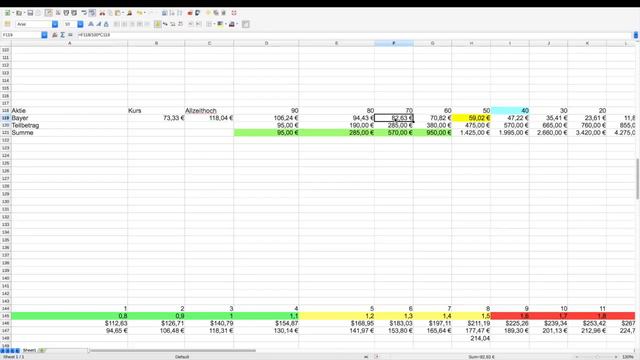This screenshot has height=360, width=640.
Task: Click the cell labeled Allzeithoch
Action: (x=209, y=111)
